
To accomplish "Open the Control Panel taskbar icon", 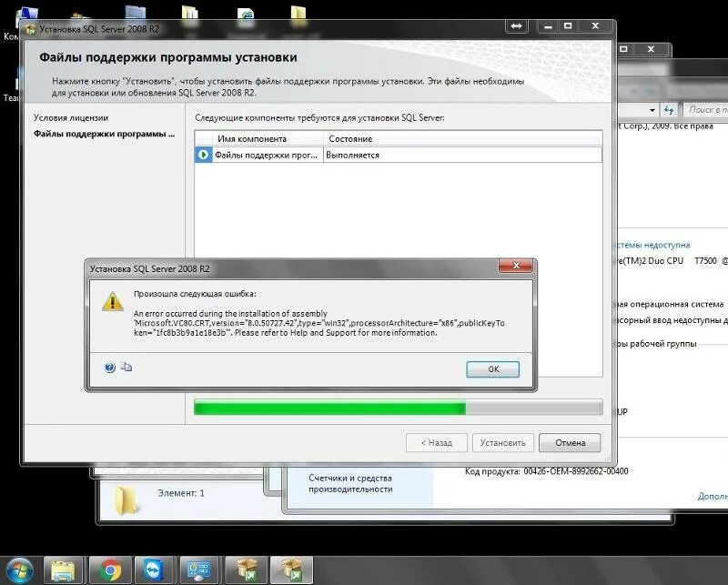I will 198,570.
